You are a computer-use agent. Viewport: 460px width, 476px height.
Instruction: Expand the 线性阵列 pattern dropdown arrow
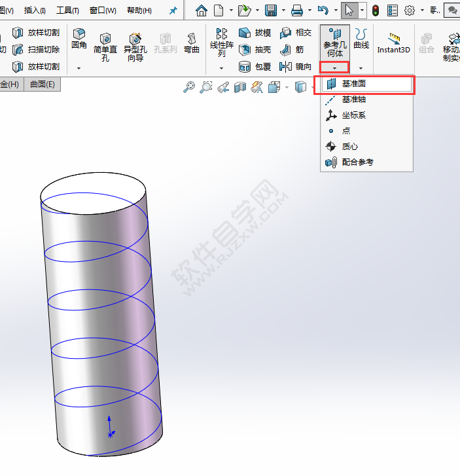tap(222, 68)
